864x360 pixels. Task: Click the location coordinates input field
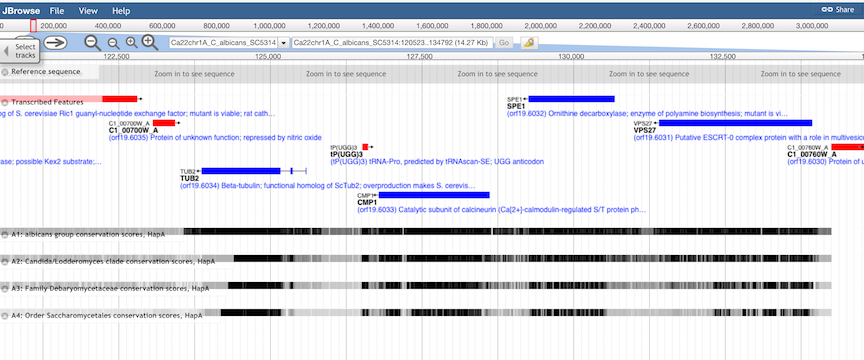(x=392, y=43)
